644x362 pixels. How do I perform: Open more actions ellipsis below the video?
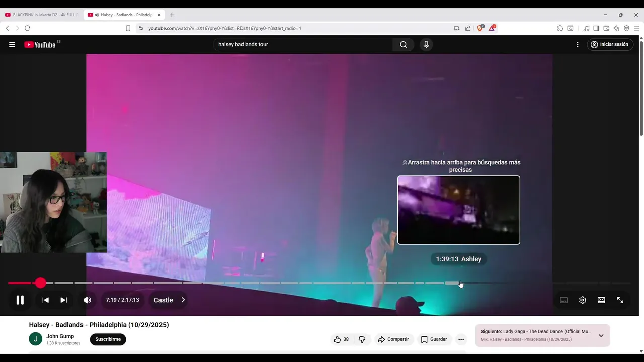tap(461, 339)
